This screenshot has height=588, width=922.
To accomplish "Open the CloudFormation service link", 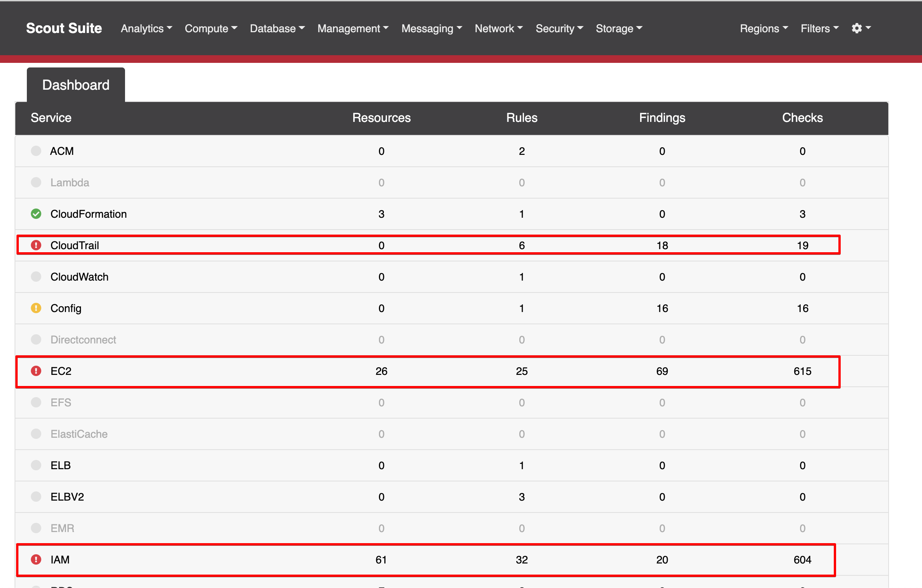I will pos(89,214).
